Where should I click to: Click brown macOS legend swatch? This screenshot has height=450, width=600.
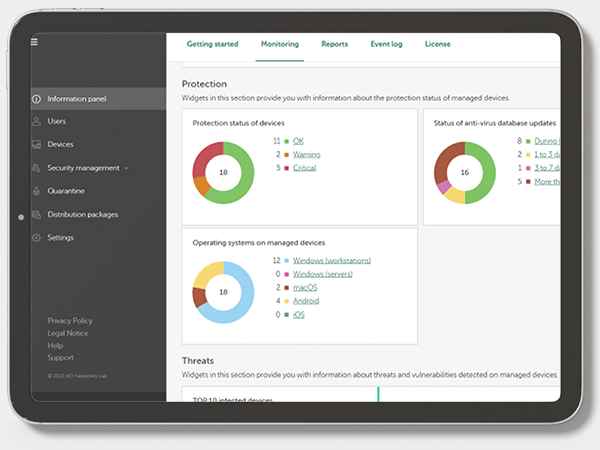point(287,288)
